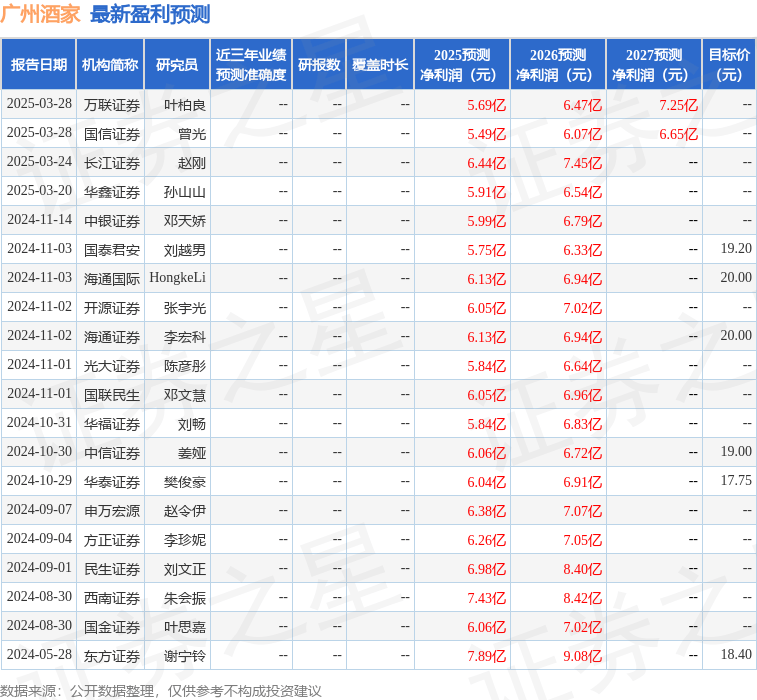Click researcher name 叶思嘉

tap(184, 627)
